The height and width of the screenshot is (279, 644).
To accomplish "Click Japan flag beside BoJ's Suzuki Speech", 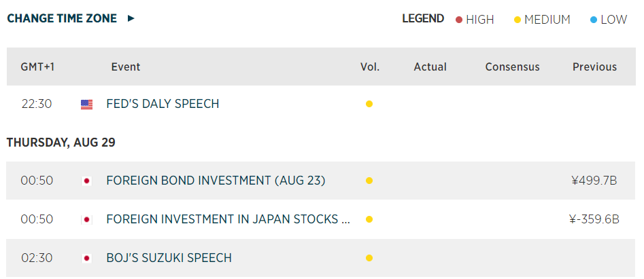I will tap(86, 259).
